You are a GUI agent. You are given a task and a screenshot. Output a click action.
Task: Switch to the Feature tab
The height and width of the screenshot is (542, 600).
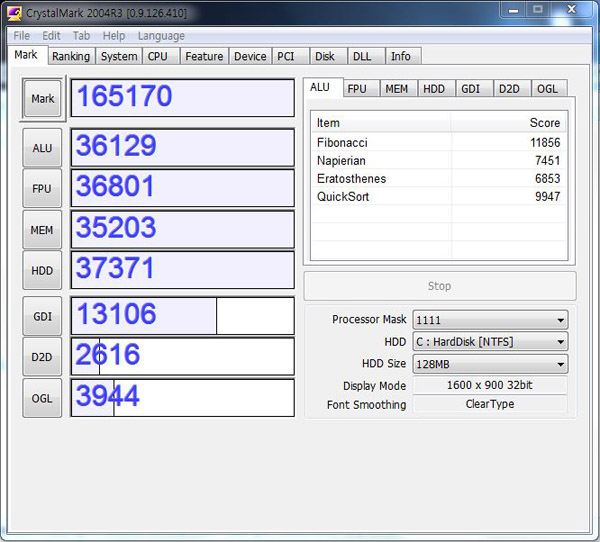point(204,56)
